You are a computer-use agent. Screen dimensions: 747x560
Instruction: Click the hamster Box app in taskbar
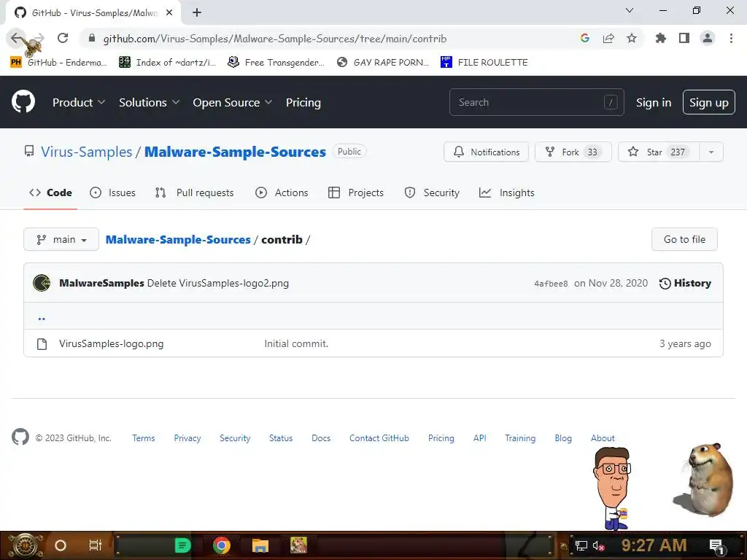(x=298, y=545)
